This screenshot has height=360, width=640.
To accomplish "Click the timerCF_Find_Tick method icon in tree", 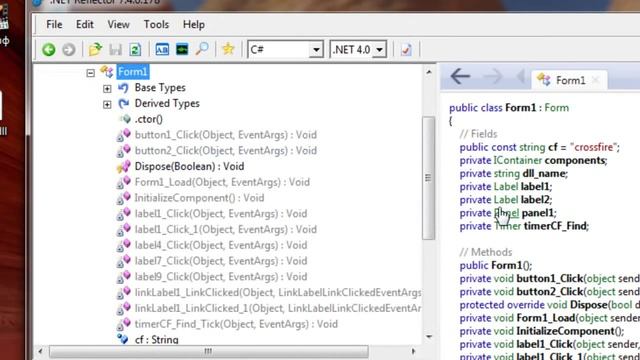I will pos(124,324).
